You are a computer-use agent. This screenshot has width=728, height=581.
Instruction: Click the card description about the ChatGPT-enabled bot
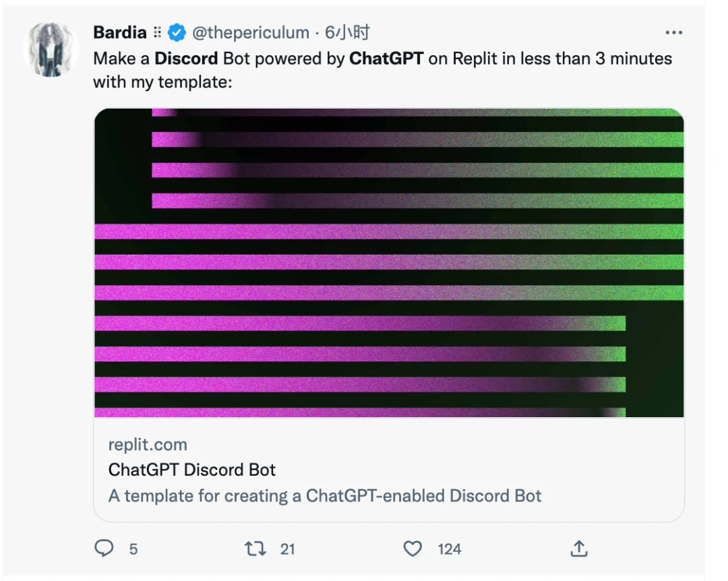tap(324, 495)
